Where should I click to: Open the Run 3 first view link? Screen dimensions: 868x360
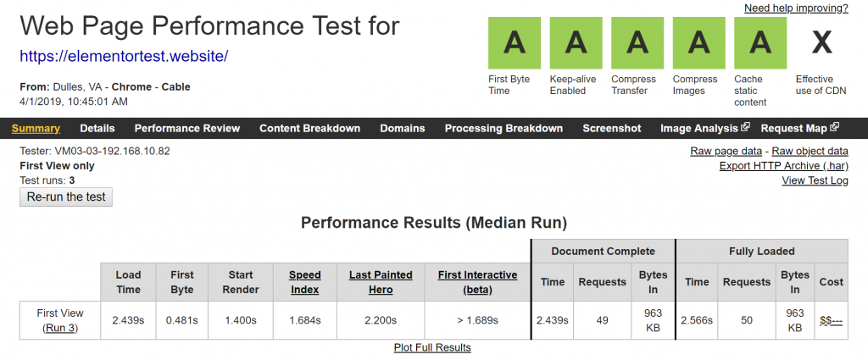click(x=60, y=329)
